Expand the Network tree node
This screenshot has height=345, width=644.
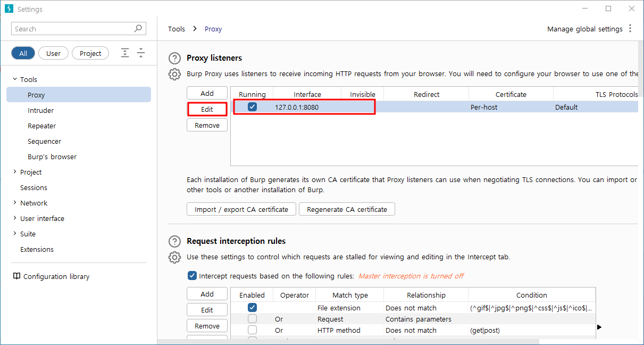[15, 203]
